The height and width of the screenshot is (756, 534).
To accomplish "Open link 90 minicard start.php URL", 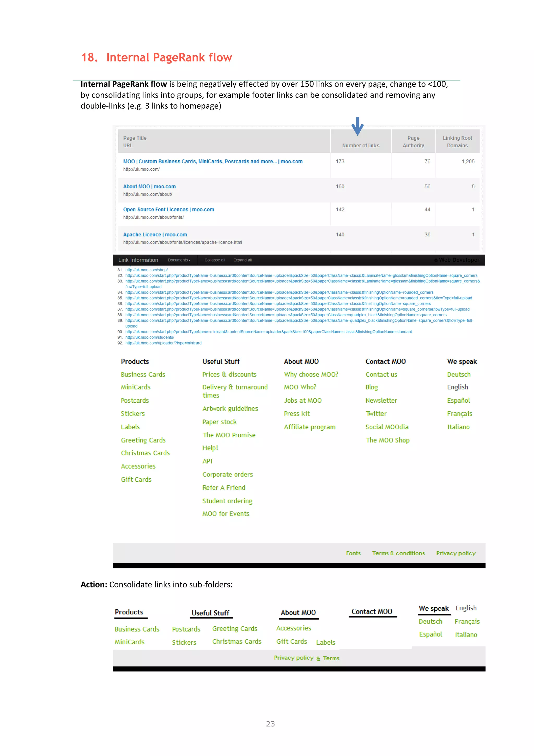I will coord(269,332).
